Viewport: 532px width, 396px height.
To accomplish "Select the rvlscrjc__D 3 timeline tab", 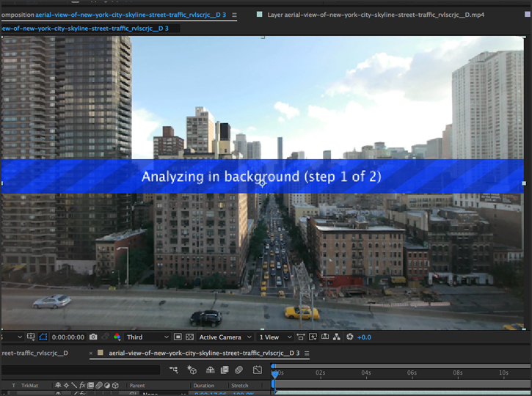I will [204, 353].
